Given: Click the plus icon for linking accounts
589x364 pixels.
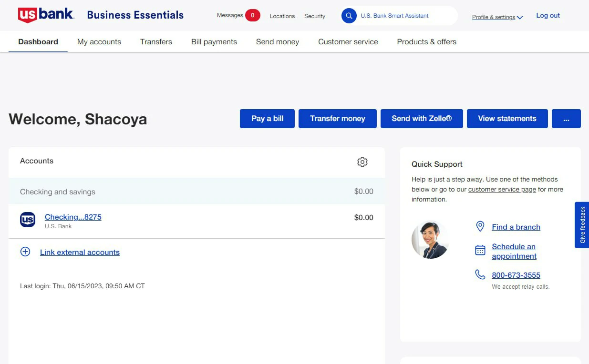Looking at the screenshot, I should (25, 252).
